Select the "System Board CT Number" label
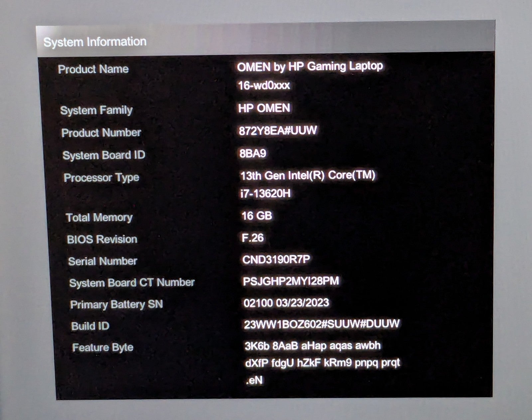532x420 pixels. click(x=132, y=283)
